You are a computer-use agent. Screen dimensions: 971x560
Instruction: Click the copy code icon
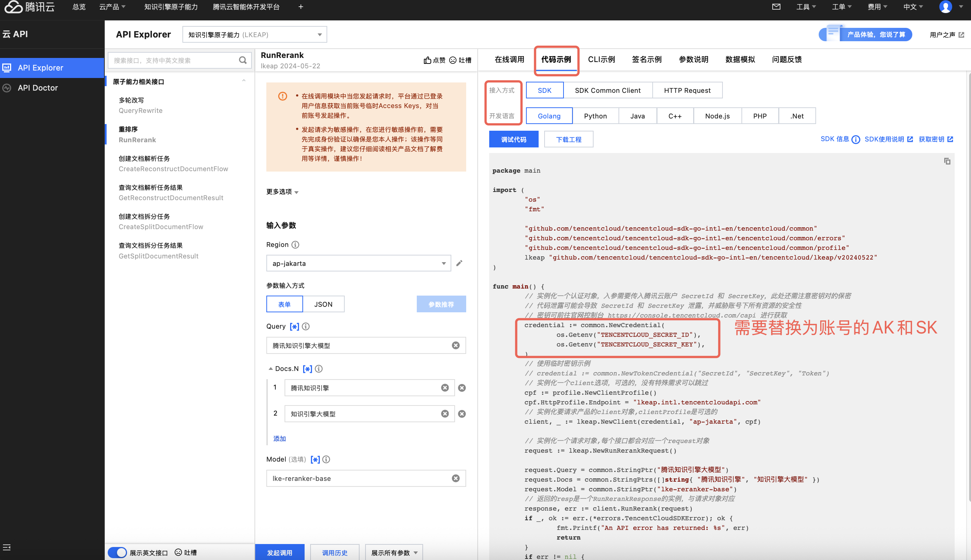tap(947, 161)
